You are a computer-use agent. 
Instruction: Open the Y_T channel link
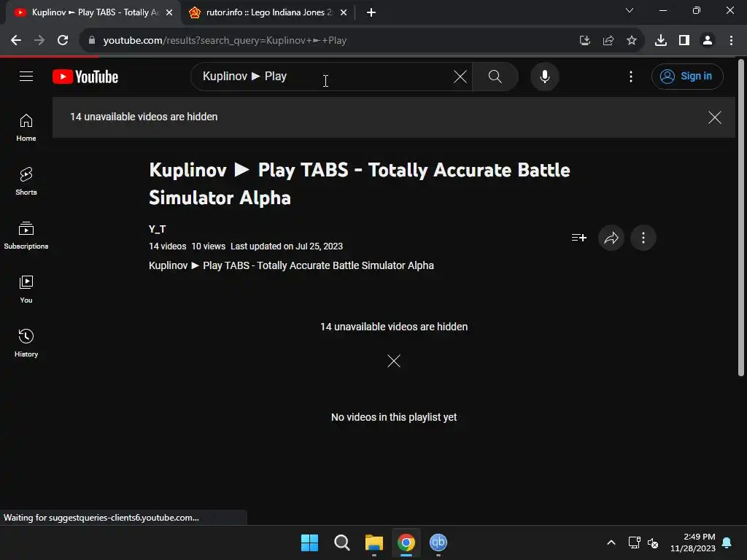click(158, 229)
